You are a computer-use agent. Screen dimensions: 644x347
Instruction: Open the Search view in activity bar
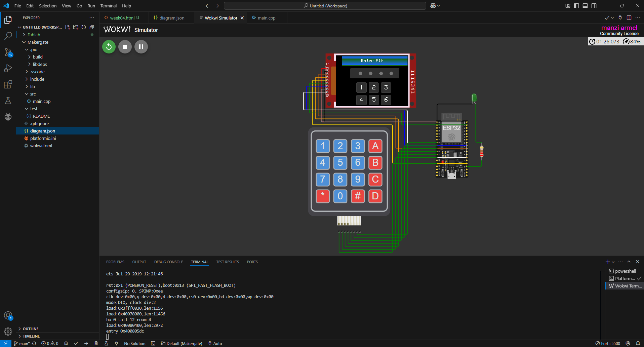8,36
